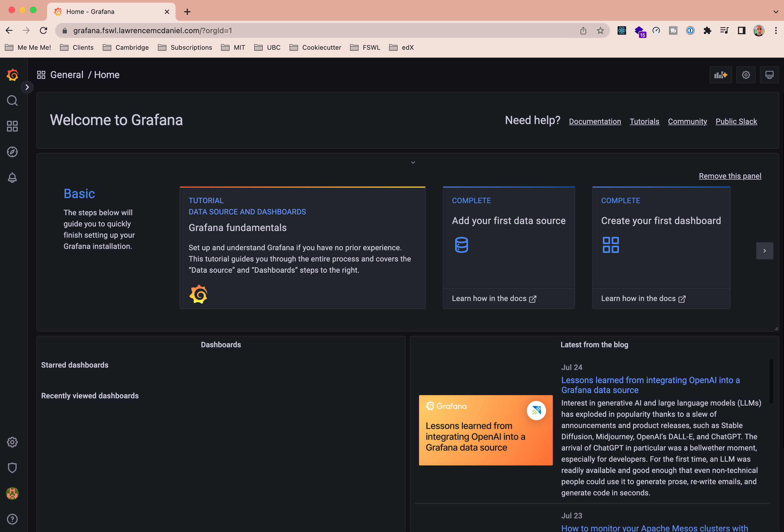The image size is (784, 532).
Task: Open the Server Admin shield icon
Action: pyautogui.click(x=13, y=468)
